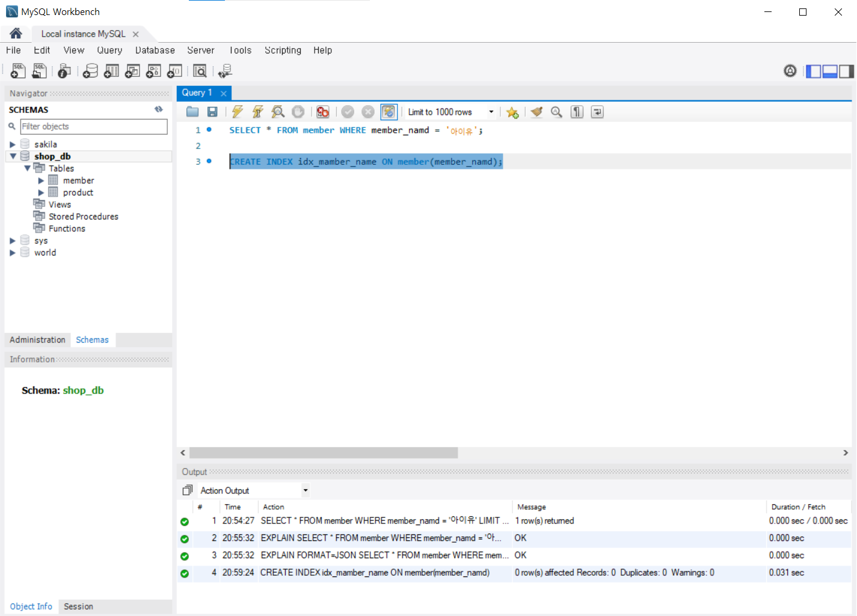Toggle bottom output panel visibility
Image resolution: width=857 pixels, height=616 pixels.
[x=830, y=71]
